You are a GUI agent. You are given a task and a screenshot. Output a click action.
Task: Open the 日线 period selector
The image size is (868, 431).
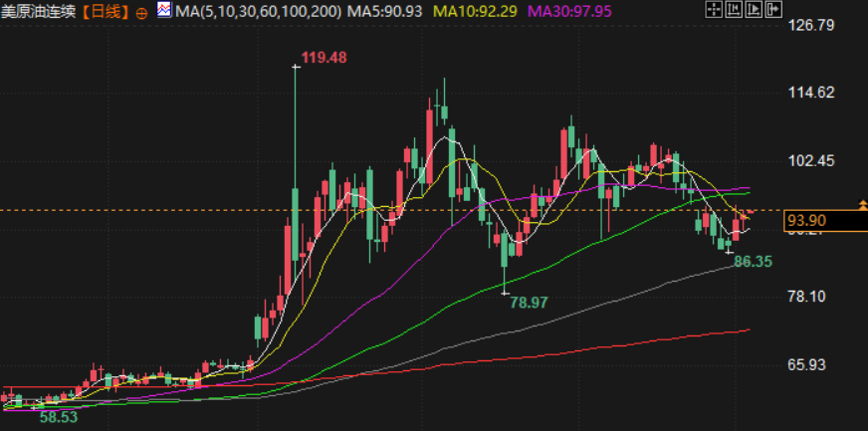(106, 12)
